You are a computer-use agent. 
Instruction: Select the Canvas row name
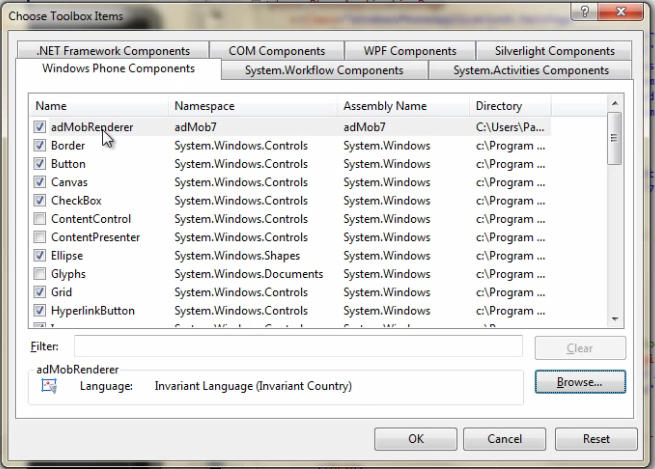[x=69, y=182]
